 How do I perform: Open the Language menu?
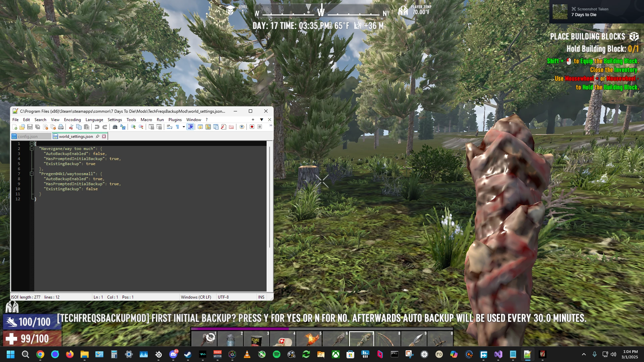(x=94, y=120)
